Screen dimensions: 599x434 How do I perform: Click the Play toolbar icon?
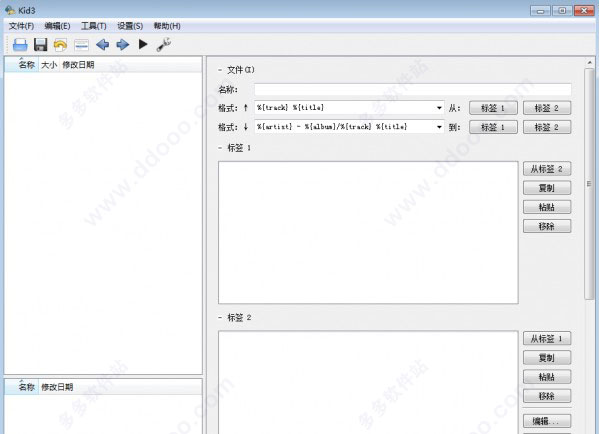143,44
